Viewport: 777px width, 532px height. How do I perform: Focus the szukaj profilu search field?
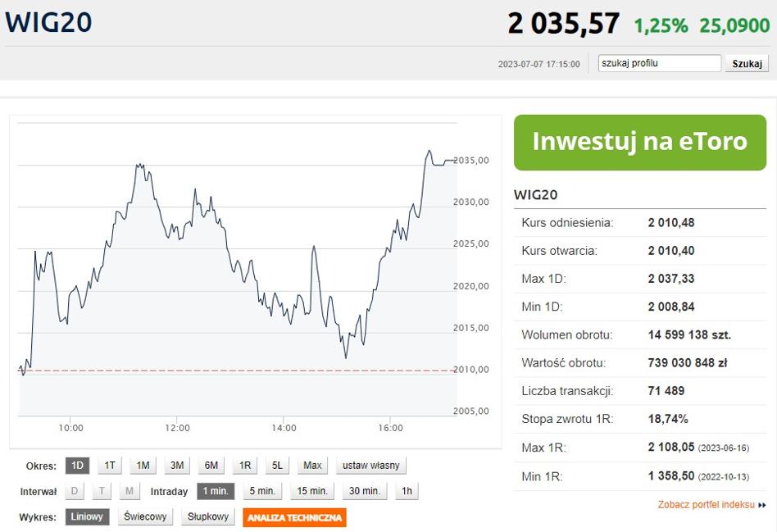coord(659,63)
